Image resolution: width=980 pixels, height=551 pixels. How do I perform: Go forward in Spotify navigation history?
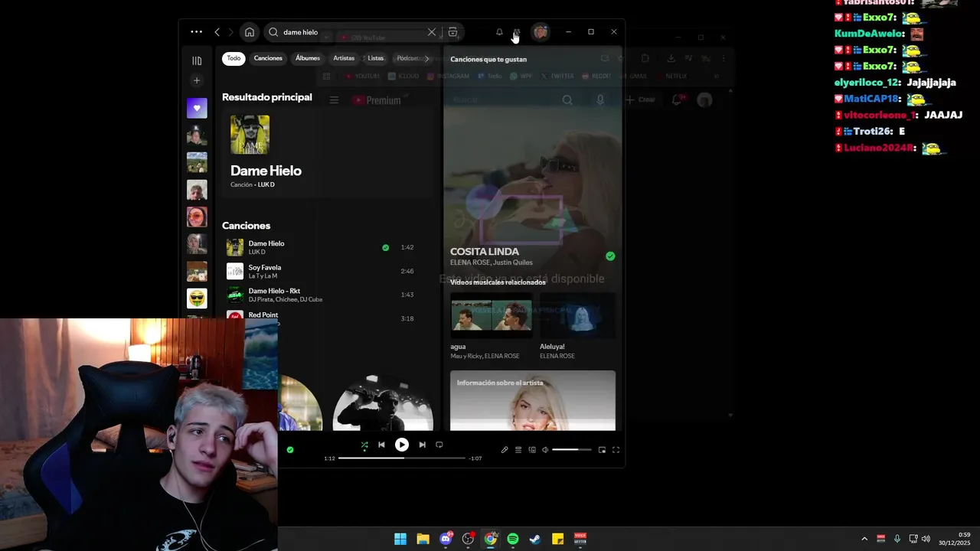coord(231,32)
